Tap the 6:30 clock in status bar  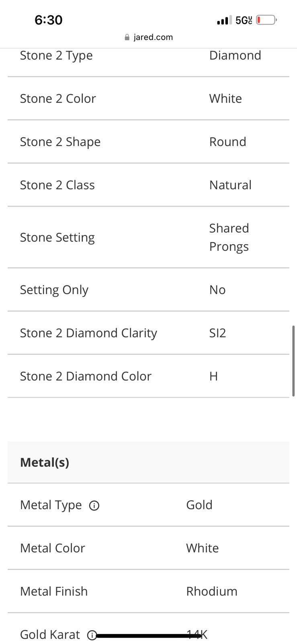(49, 20)
